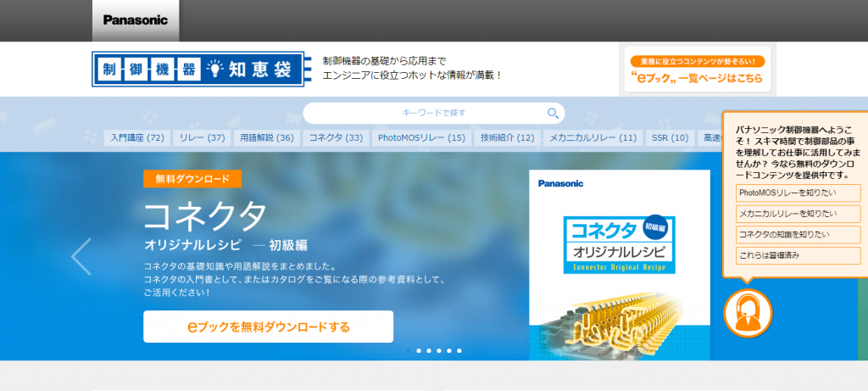This screenshot has width=868, height=391.
Task: Click the 無料ダウンロード orange label
Action: click(192, 179)
